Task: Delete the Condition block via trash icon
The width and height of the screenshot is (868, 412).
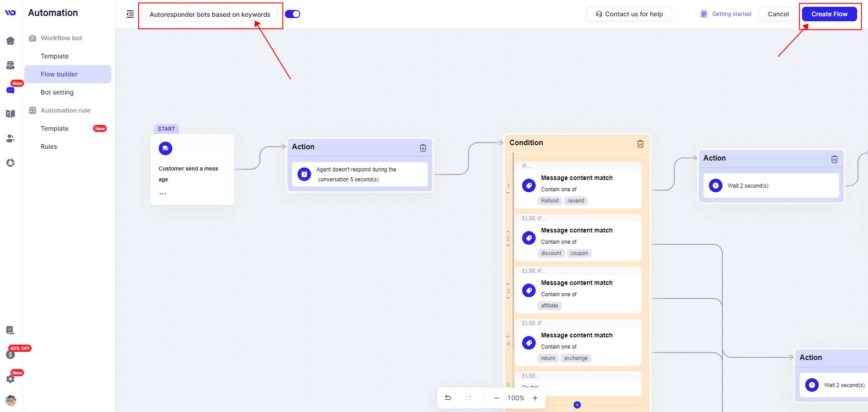Action: (x=641, y=144)
